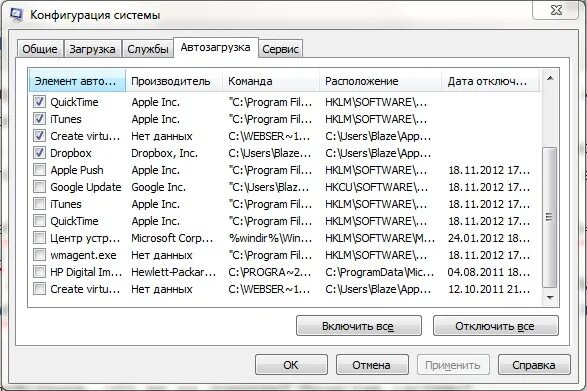The image size is (587, 391).
Task: Go to the Службы tab
Action: [147, 49]
